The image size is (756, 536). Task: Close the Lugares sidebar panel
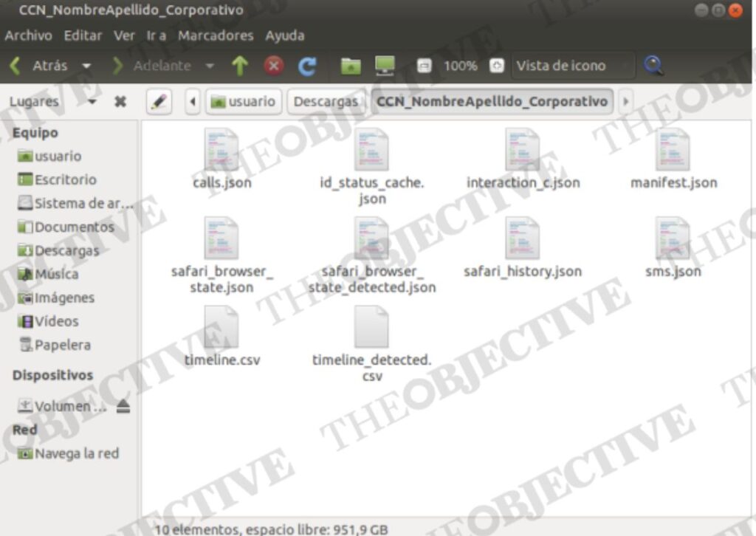pyautogui.click(x=120, y=102)
